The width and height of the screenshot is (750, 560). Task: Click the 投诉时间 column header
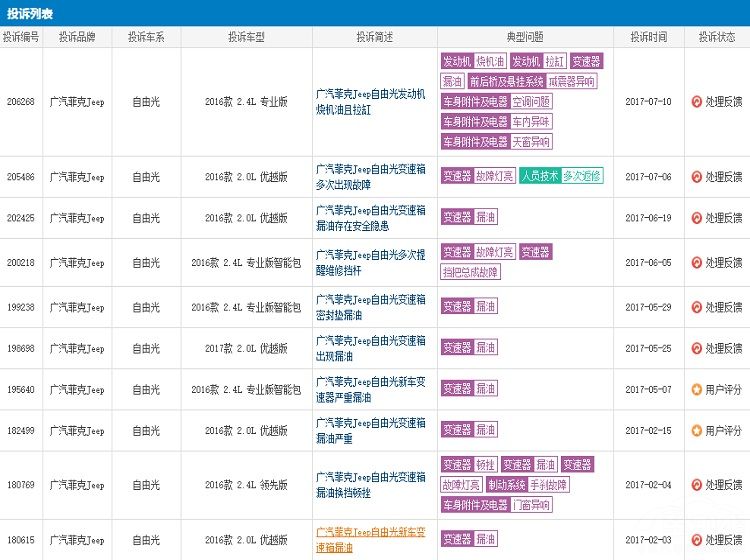click(x=648, y=37)
